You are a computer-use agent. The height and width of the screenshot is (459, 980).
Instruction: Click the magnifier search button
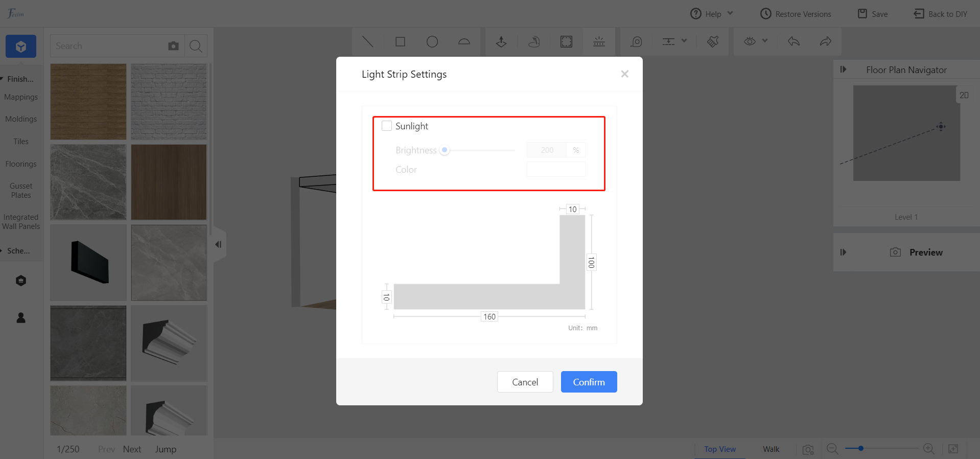(196, 46)
